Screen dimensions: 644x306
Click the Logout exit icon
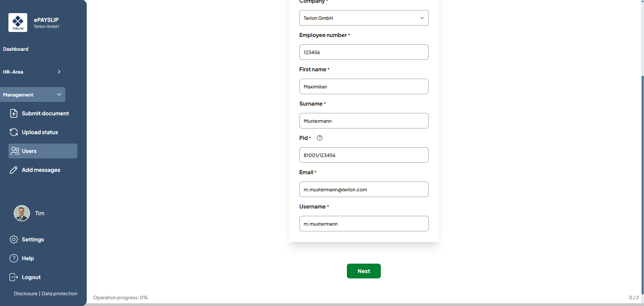(x=13, y=277)
